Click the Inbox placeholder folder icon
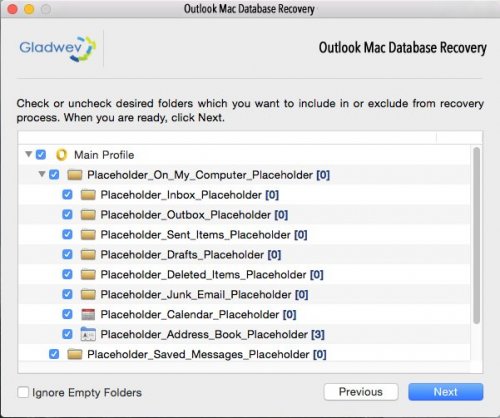This screenshot has height=418, width=500. click(x=88, y=195)
